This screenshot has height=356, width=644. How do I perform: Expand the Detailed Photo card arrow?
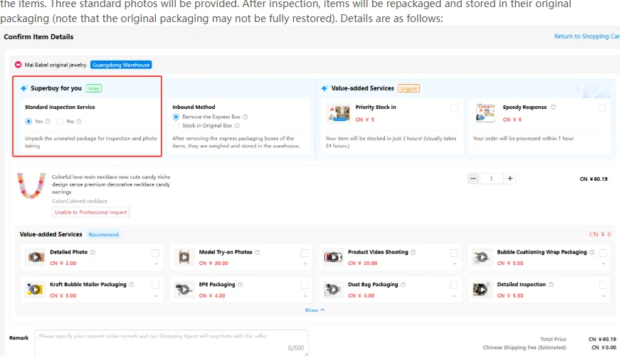[x=156, y=263]
